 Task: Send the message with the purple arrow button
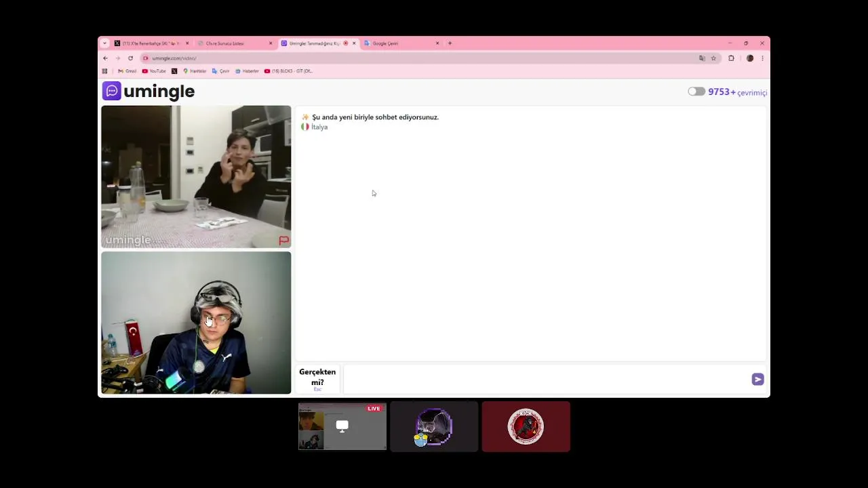(x=757, y=380)
